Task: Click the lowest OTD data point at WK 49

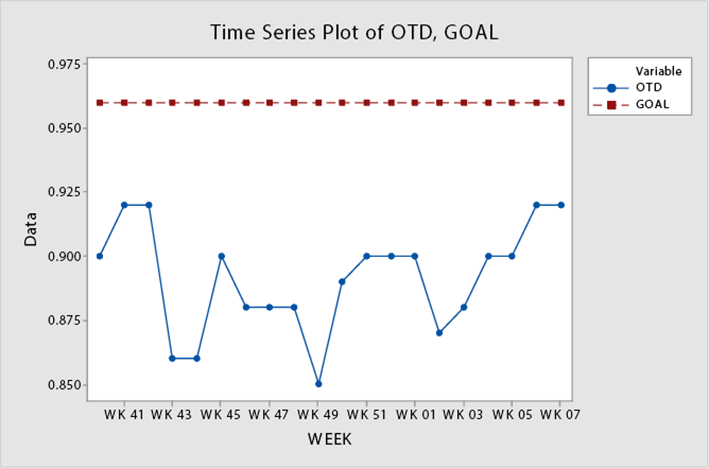Action: [x=318, y=384]
